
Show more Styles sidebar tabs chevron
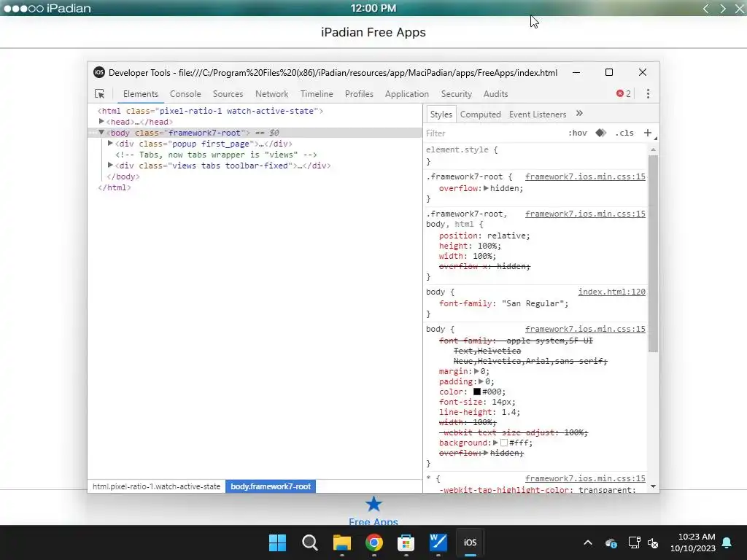click(x=579, y=113)
